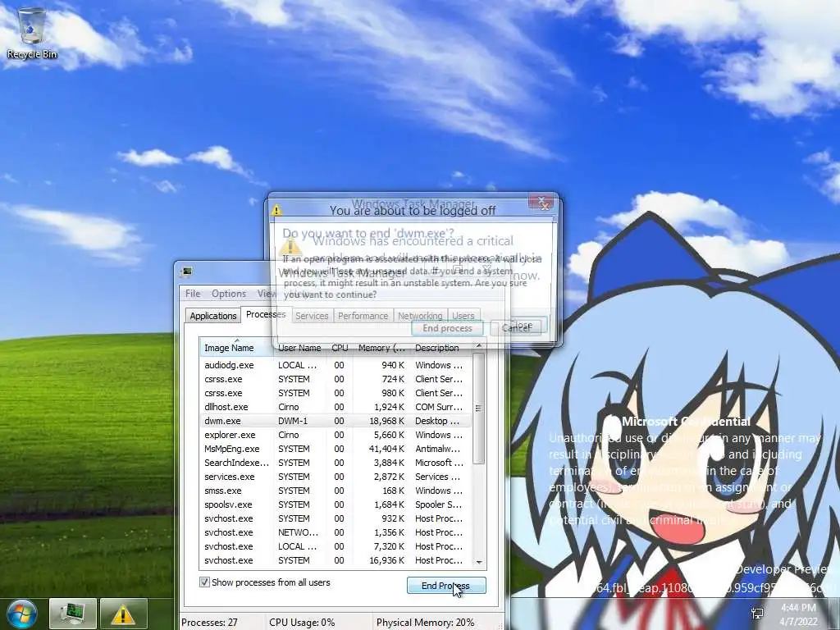Switch to the Services tab
The height and width of the screenshot is (630, 840).
pos(312,316)
